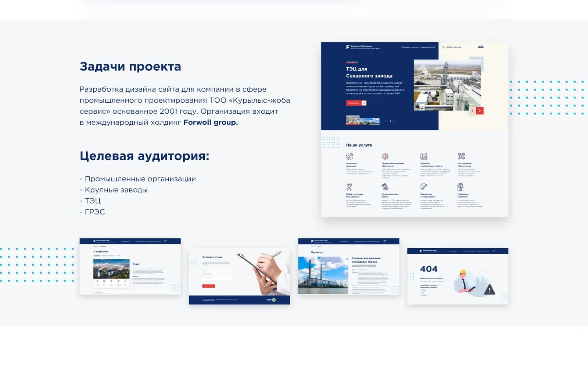
Task: Click the blueprint drawing service icon
Action: pyautogui.click(x=424, y=156)
